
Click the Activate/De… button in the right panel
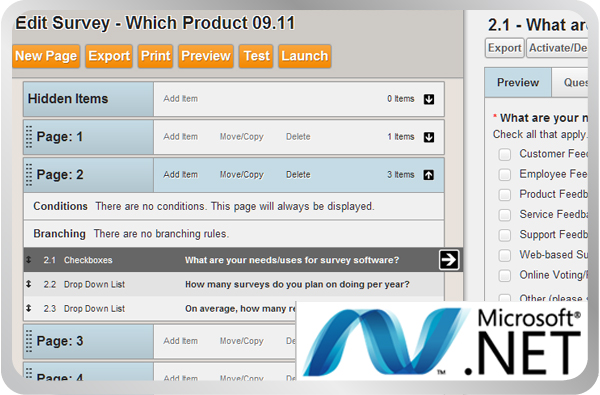pyautogui.click(x=557, y=48)
